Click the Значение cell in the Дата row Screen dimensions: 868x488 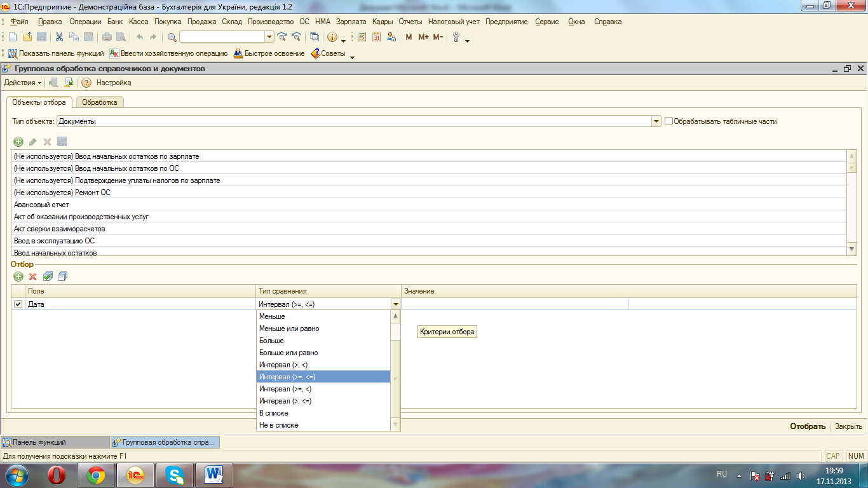point(515,304)
